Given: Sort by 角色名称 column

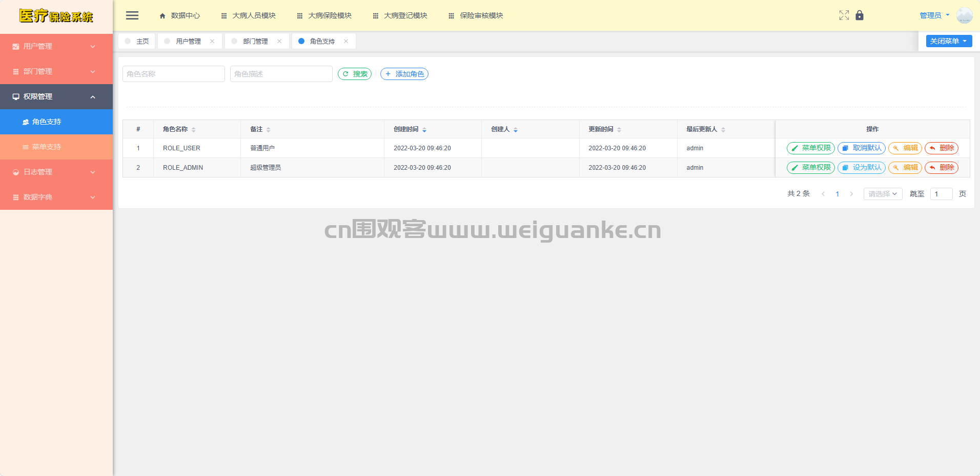Looking at the screenshot, I should pos(193,130).
